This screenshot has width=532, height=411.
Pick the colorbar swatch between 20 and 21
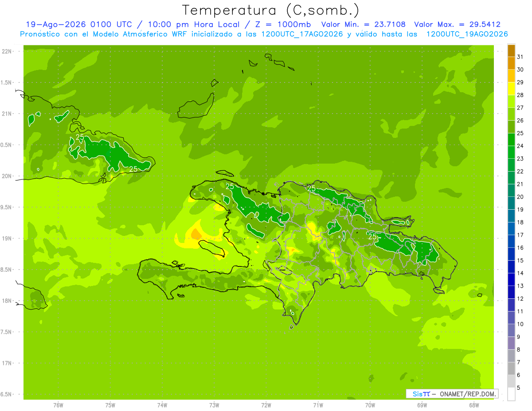(x=511, y=191)
